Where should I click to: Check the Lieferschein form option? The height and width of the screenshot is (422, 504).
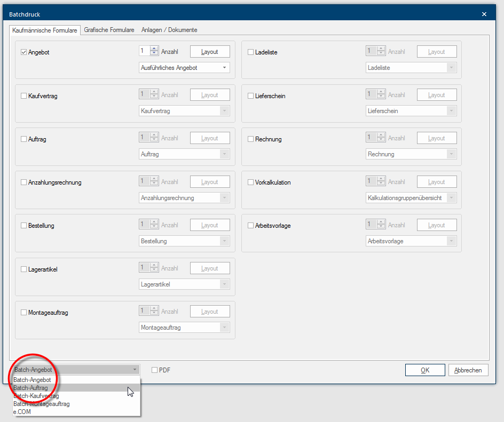pos(251,96)
